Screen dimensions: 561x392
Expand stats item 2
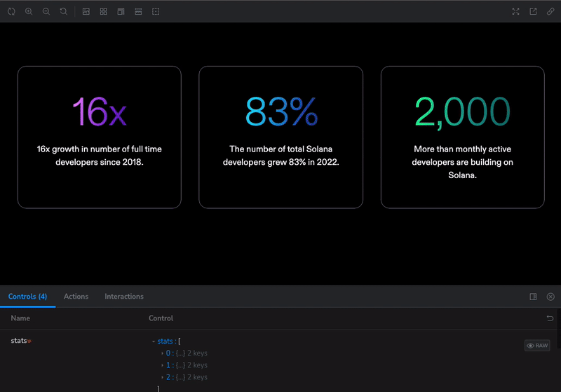[162, 377]
